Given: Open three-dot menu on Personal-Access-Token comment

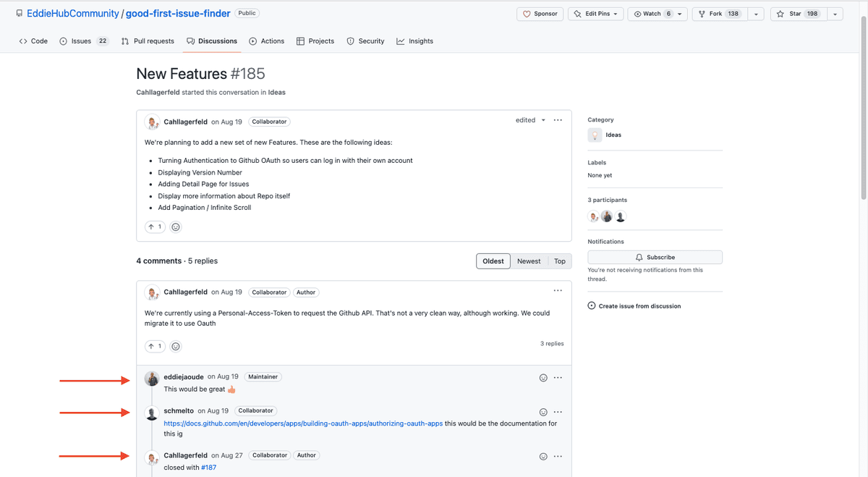Looking at the screenshot, I should 558,291.
